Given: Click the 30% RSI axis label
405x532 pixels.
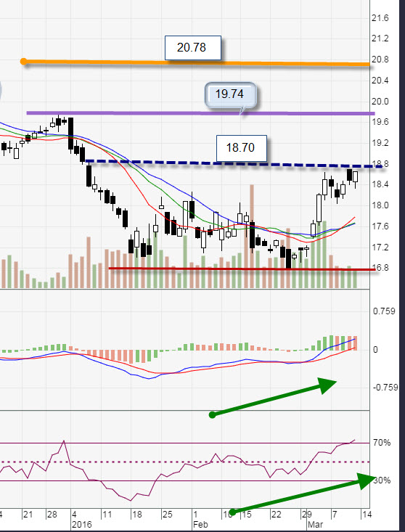Looking at the screenshot, I should coord(382,480).
